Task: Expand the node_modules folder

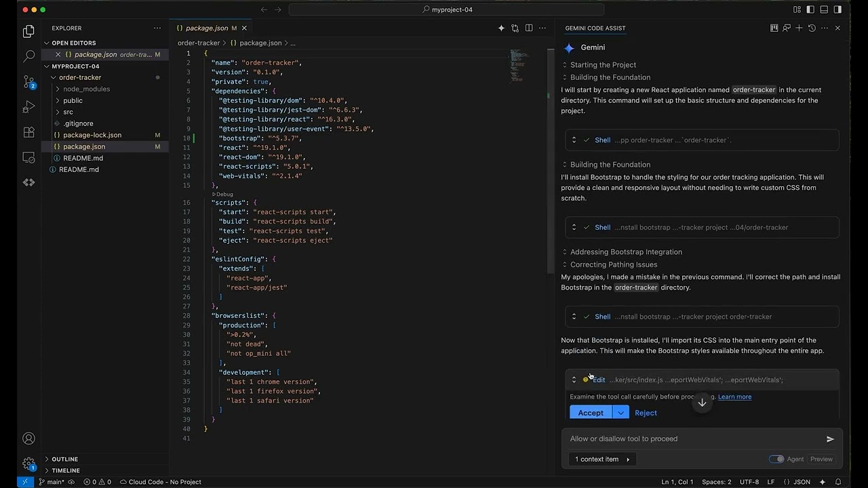Action: [x=86, y=89]
